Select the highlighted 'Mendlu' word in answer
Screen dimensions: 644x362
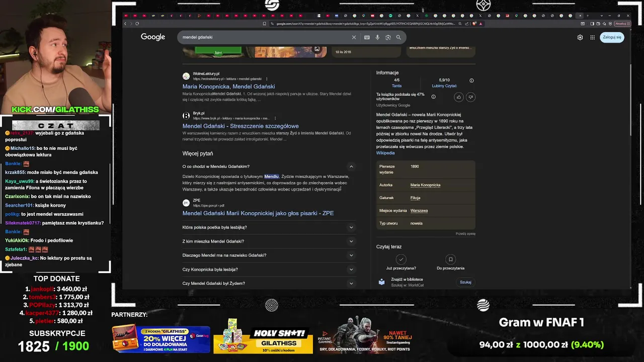(x=271, y=176)
